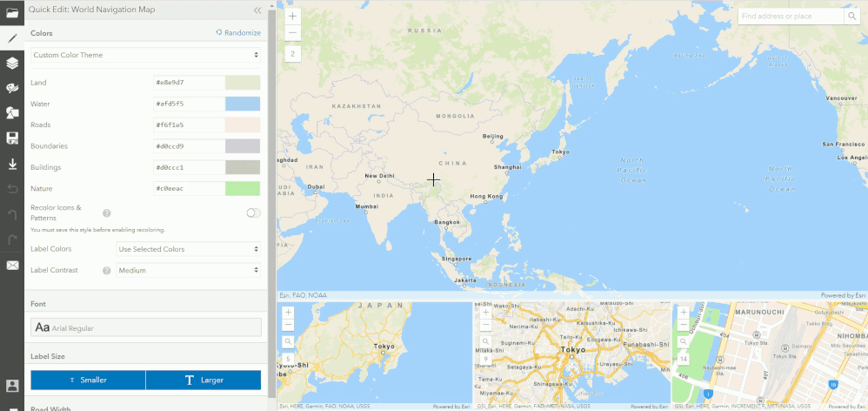Viewport: 868px width, 411px height.
Task: Open the styles folder in the sidebar
Action: [x=12, y=12]
